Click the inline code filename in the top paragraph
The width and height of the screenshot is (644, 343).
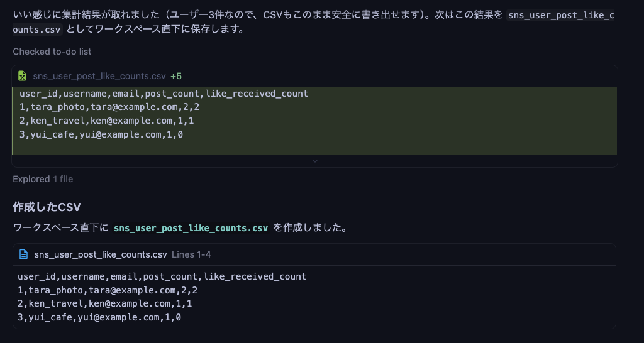click(560, 15)
